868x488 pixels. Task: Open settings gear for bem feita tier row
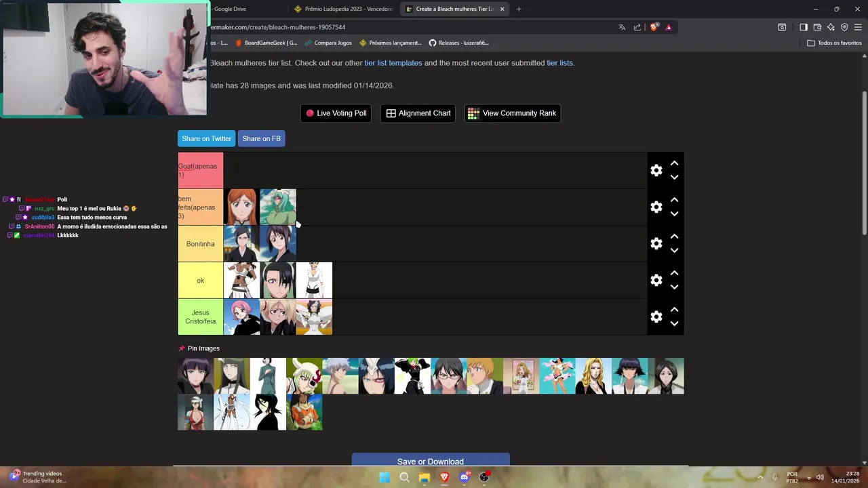coord(656,207)
